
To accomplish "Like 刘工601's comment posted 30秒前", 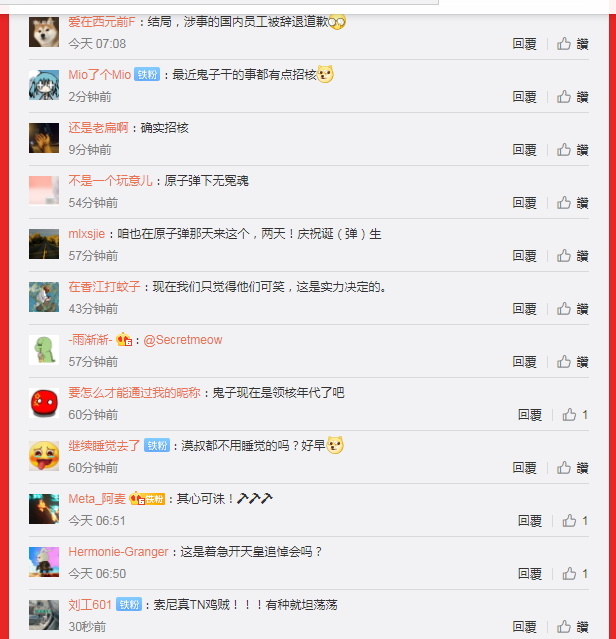I will [572, 626].
